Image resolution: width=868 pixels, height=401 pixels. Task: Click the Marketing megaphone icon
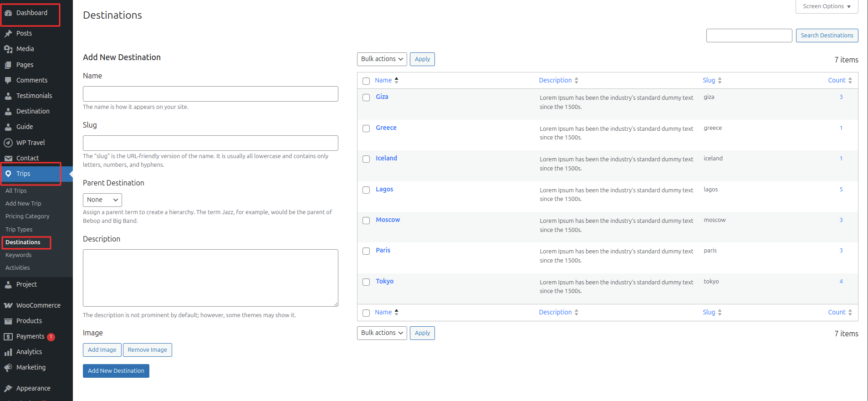8,368
